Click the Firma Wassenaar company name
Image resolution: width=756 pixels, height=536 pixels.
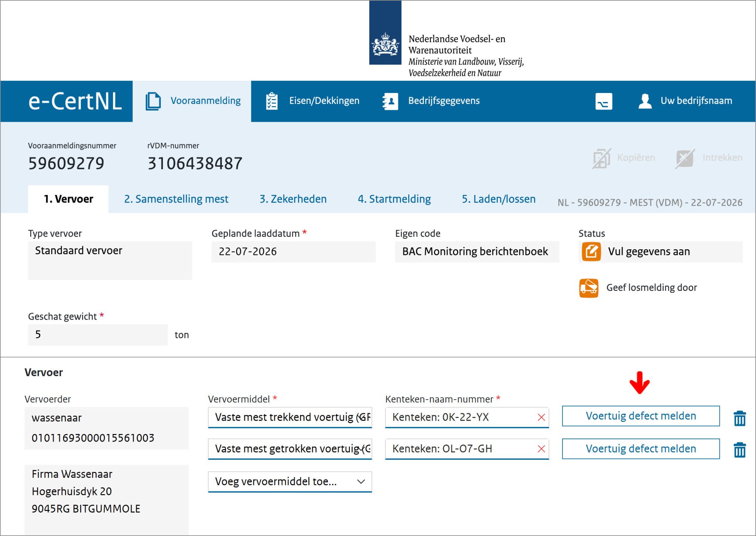click(x=72, y=474)
